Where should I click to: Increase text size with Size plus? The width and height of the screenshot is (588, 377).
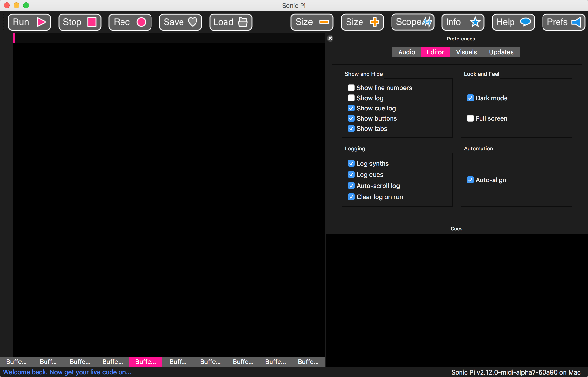[x=362, y=22]
